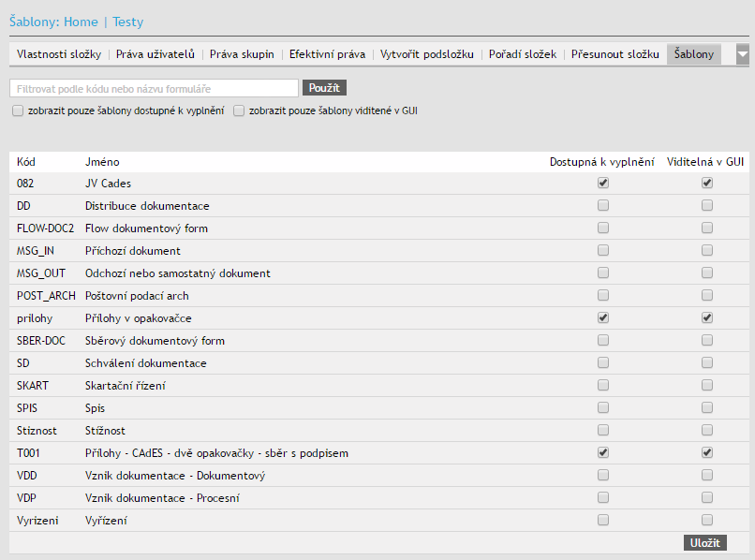The image size is (755, 560).
Task: Check Viditelná v GUI for Distribuce dokumentace
Action: 707,205
